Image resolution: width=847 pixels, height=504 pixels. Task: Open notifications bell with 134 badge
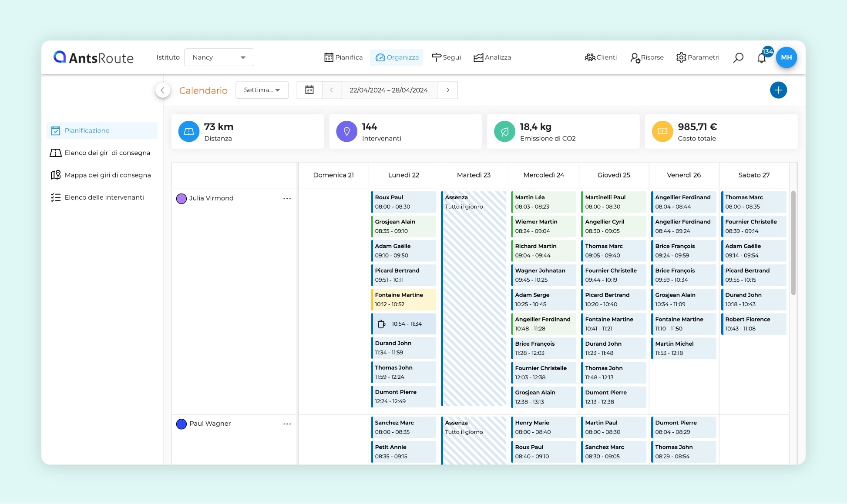762,58
